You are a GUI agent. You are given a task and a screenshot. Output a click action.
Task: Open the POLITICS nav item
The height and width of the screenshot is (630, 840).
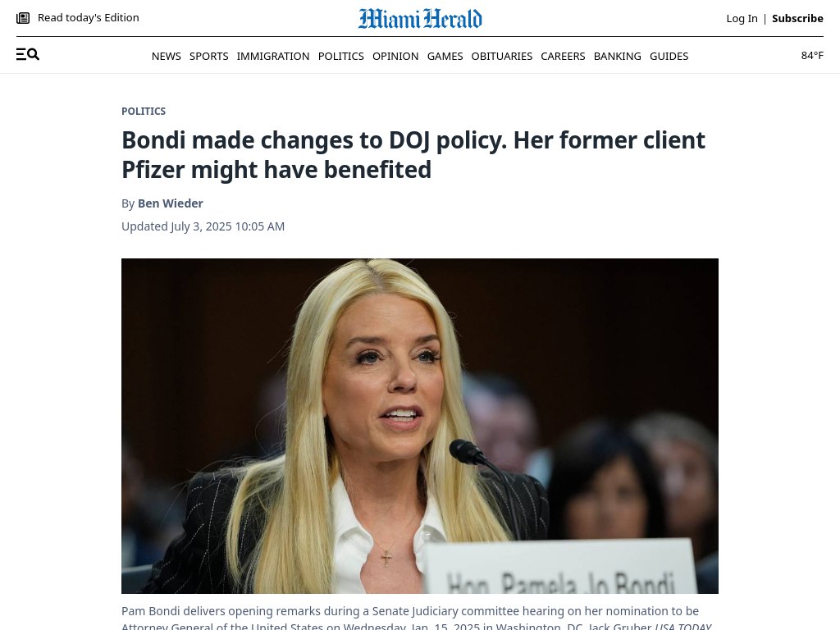click(x=340, y=57)
